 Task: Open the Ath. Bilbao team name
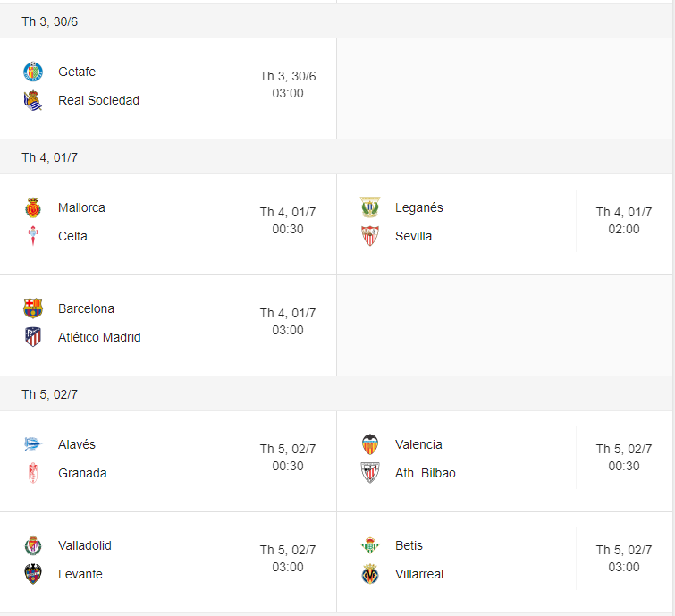426,473
